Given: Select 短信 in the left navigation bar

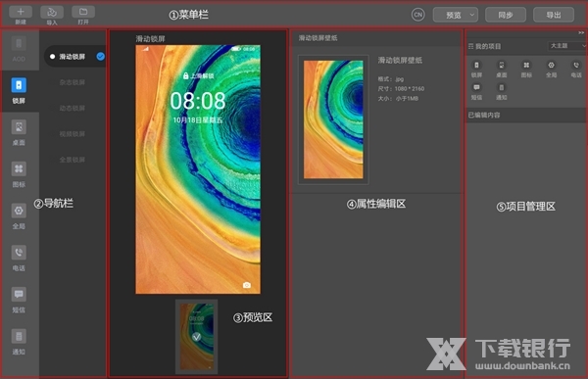Looking at the screenshot, I should pyautogui.click(x=19, y=300).
